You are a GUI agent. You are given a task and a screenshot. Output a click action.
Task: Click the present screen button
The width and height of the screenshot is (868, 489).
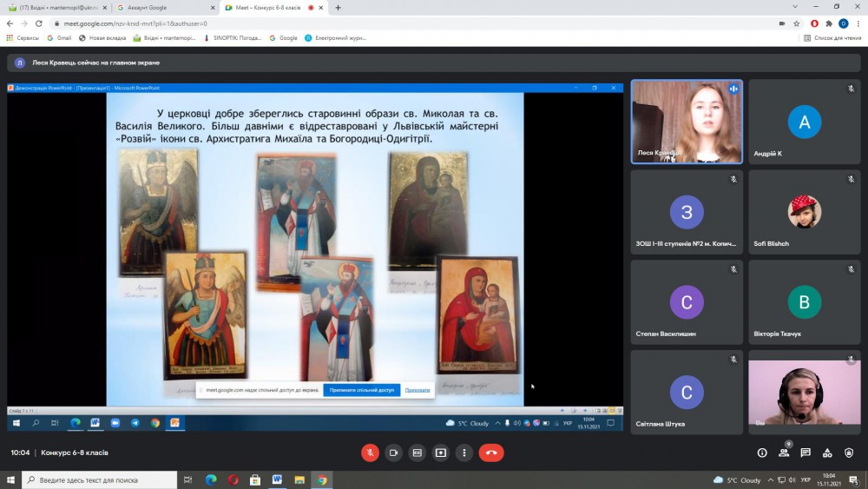441,453
